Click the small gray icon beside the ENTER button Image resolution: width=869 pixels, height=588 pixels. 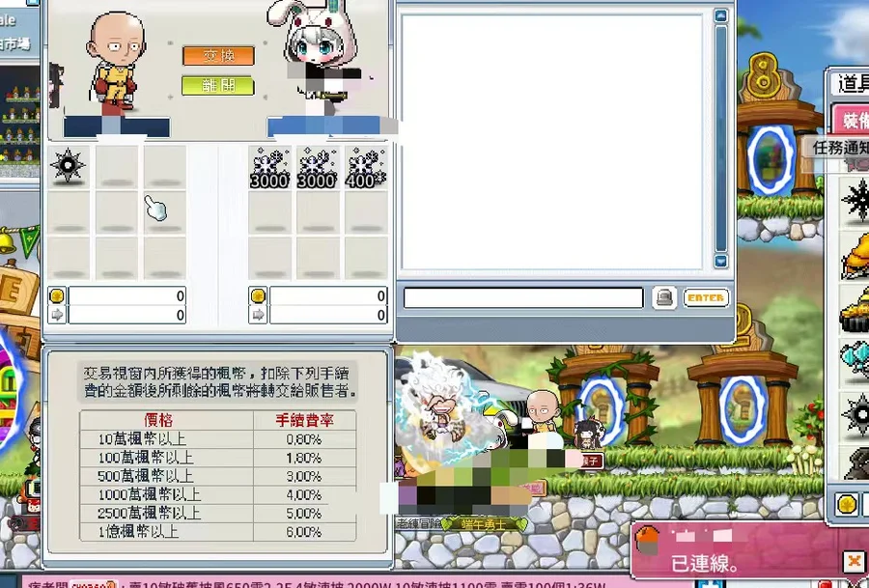(x=663, y=298)
